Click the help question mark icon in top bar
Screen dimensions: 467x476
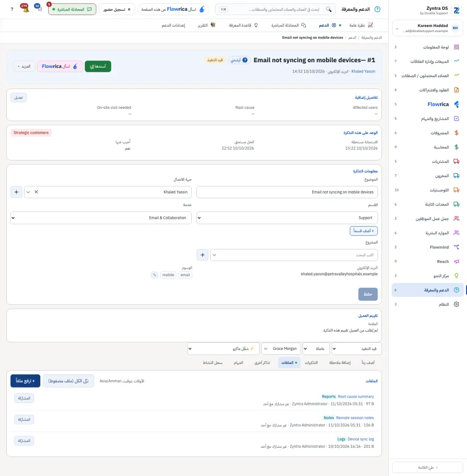(x=12, y=9)
